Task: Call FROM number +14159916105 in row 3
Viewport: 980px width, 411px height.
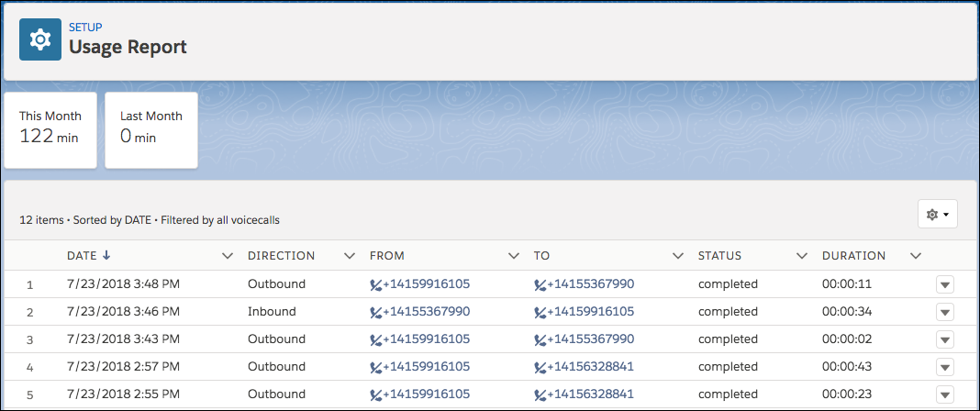Action: [427, 339]
